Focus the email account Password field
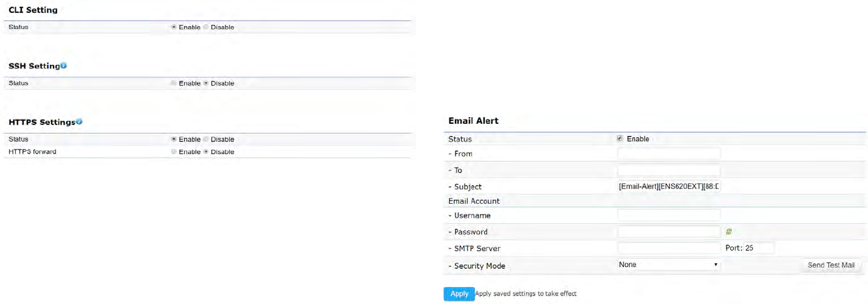Viewport: 868px width, 304px height. 669,232
